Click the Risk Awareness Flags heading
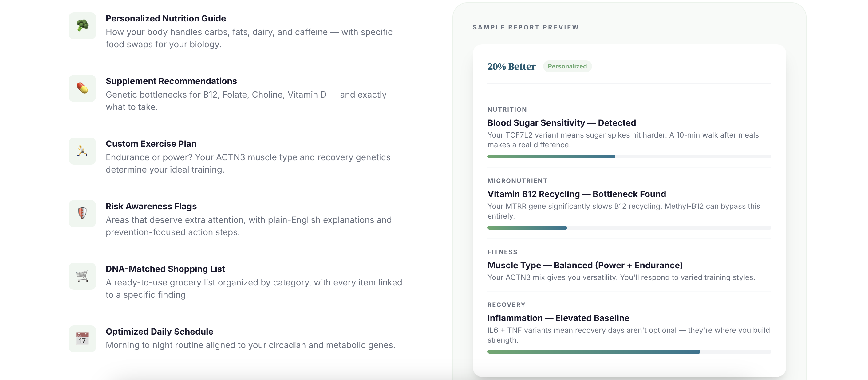This screenshot has width=868, height=380. click(x=151, y=206)
